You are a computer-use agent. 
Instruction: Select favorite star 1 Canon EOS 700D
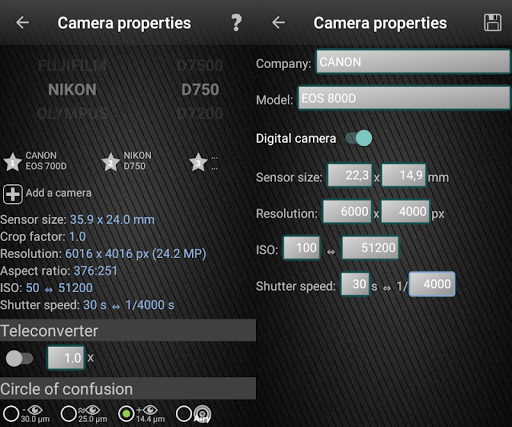(13, 162)
